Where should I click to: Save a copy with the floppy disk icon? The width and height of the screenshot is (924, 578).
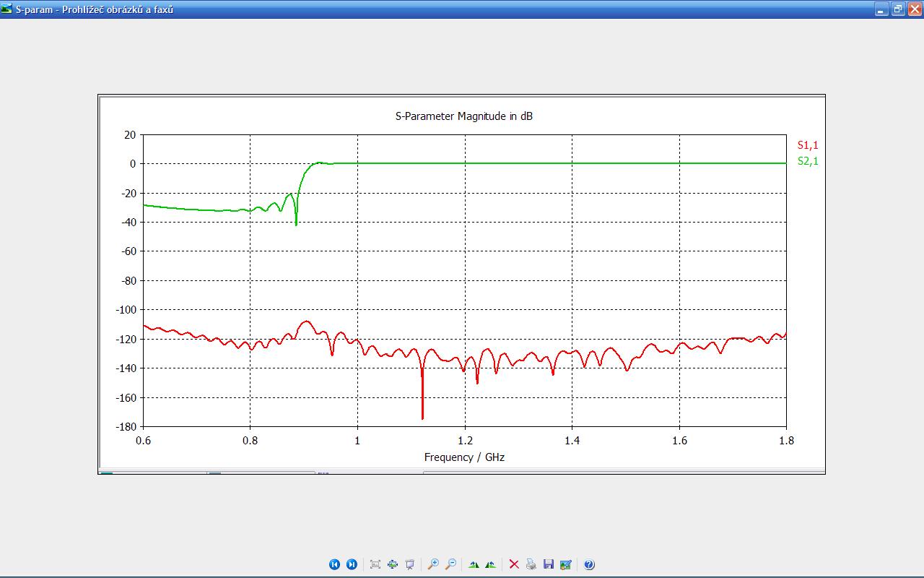[549, 564]
